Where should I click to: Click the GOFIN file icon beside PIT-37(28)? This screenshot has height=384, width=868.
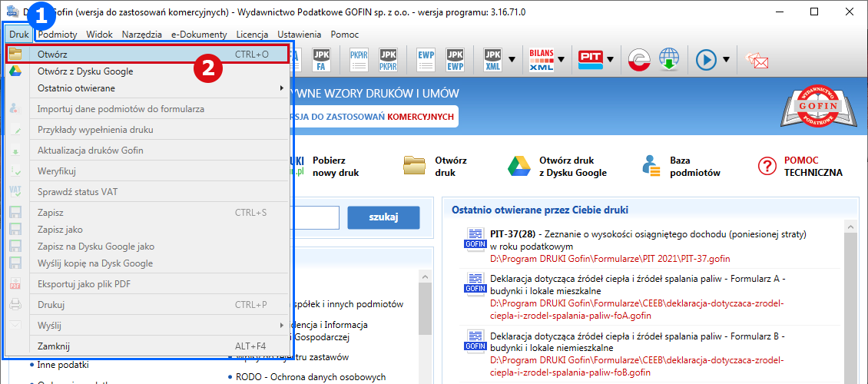pos(475,240)
